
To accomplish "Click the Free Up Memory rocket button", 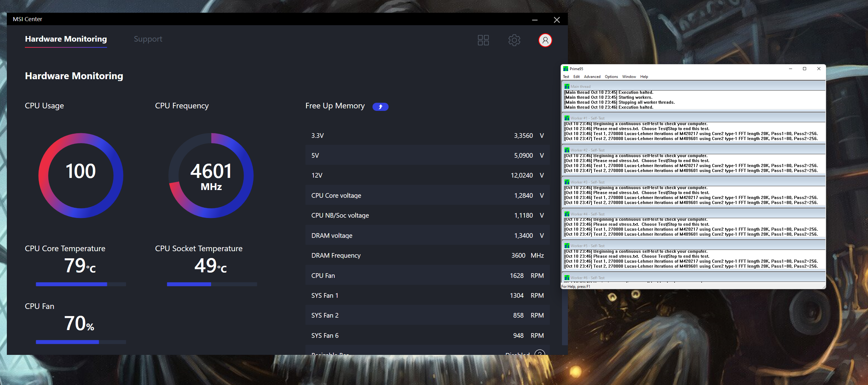I will [380, 107].
